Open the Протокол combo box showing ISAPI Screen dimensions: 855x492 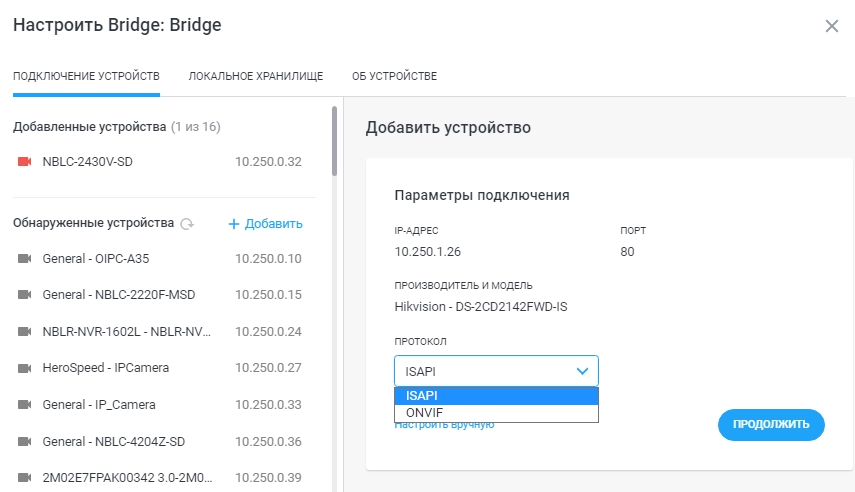[x=496, y=371]
